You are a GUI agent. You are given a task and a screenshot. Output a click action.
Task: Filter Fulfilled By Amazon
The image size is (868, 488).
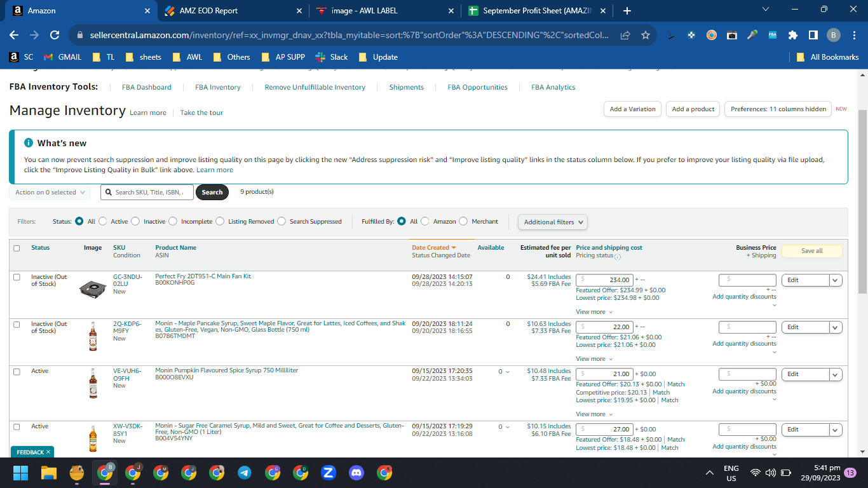(425, 221)
